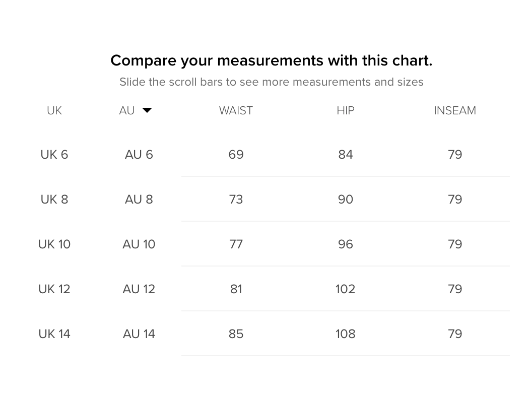Screen dimensions: 532x393
Task: Click waist value 69
Action: (236, 155)
